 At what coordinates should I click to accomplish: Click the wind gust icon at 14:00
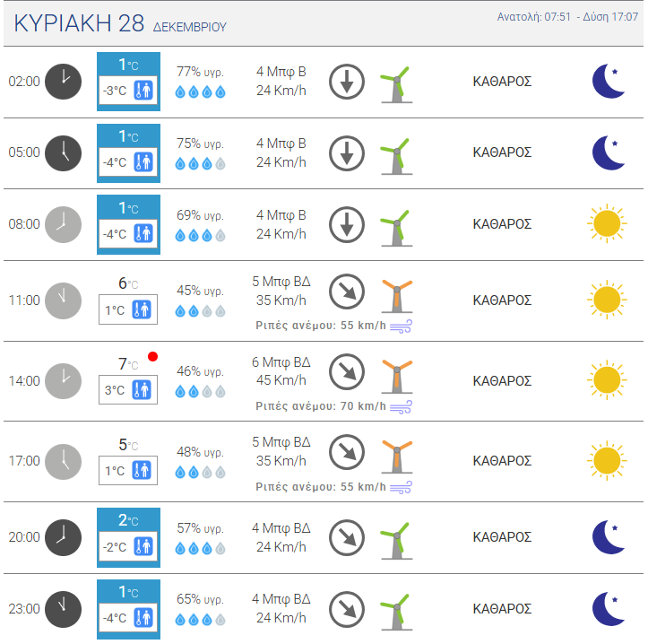[x=401, y=406]
